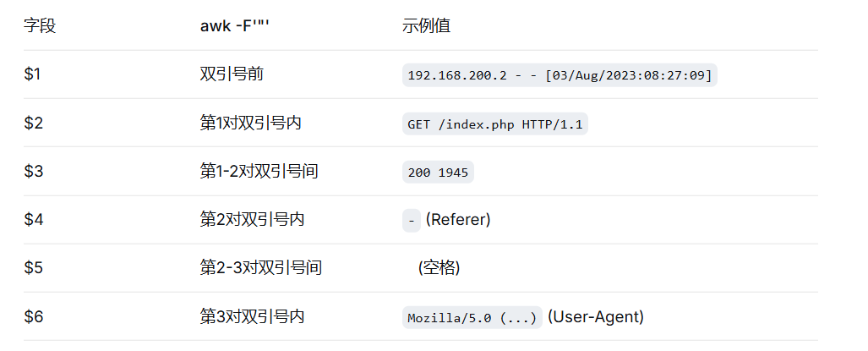Click the GET /index.php HTTP/1.1 code snippet
This screenshot has width=868, height=351.
pos(494,124)
